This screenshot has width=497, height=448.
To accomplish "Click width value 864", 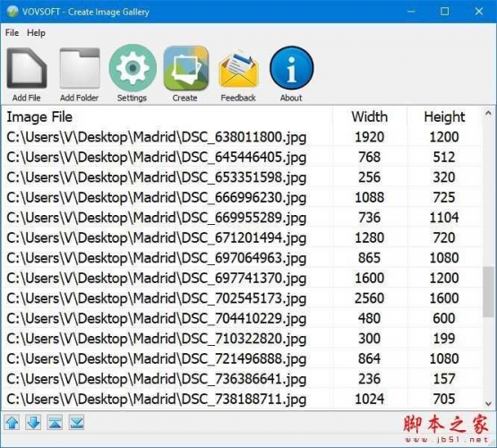I will pos(370,358).
